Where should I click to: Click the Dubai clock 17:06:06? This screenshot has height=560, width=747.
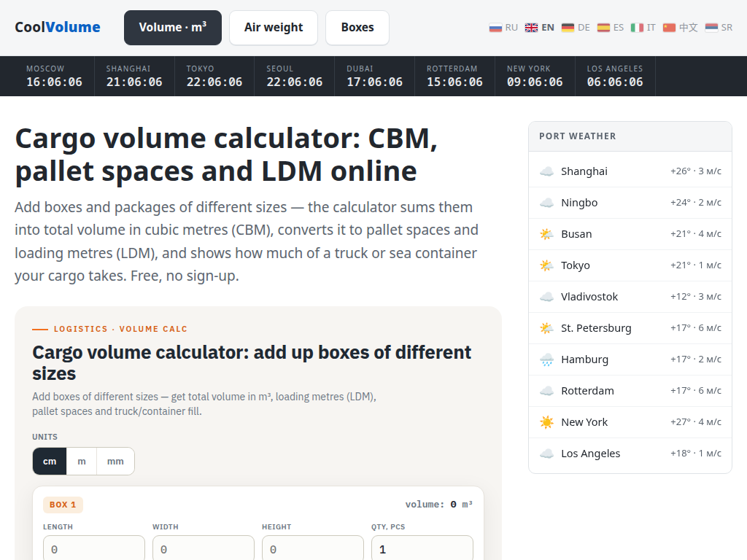374,82
